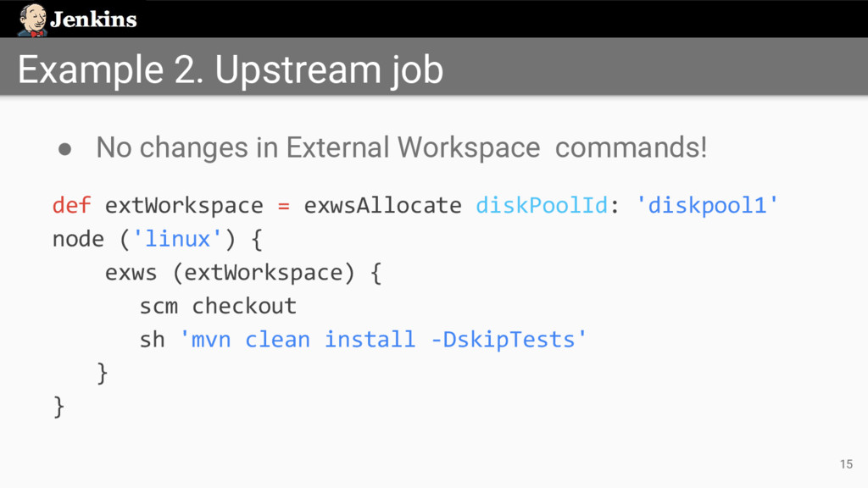Image resolution: width=868 pixels, height=488 pixels.
Task: Click the 'node' keyword in code
Action: tap(78, 240)
